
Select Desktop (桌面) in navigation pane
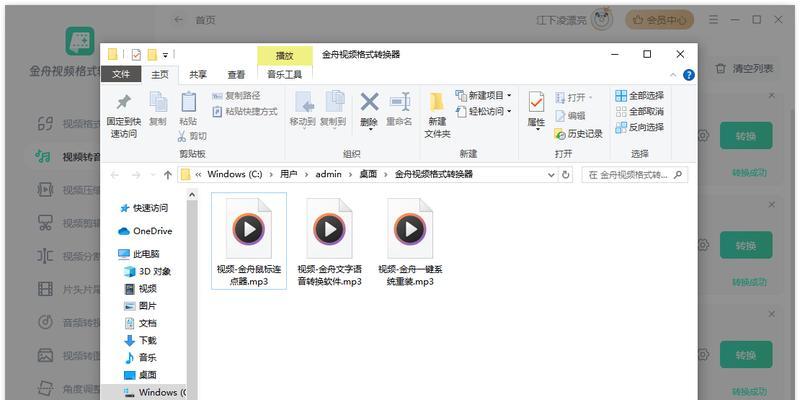point(141,375)
